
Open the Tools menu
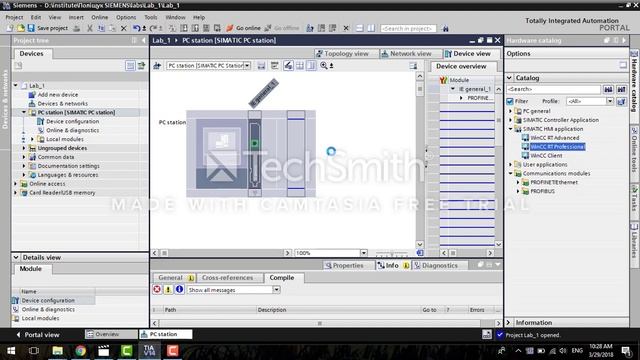point(151,17)
